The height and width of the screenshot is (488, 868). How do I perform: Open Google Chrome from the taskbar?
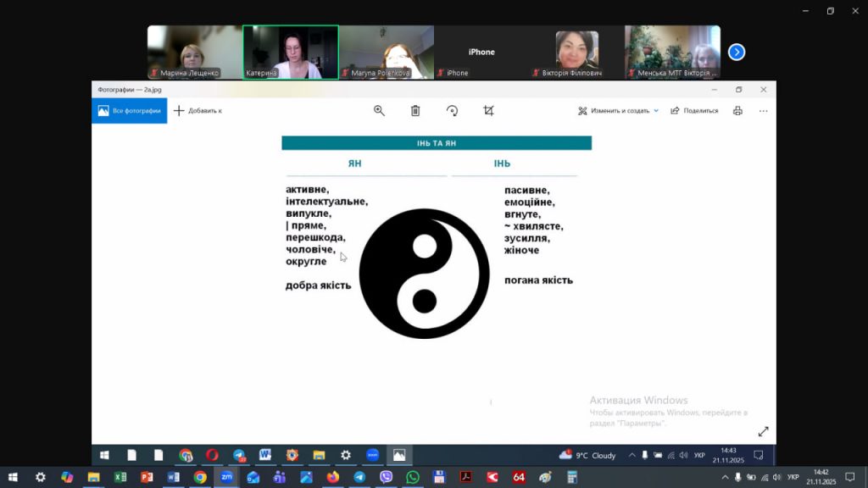point(199,477)
